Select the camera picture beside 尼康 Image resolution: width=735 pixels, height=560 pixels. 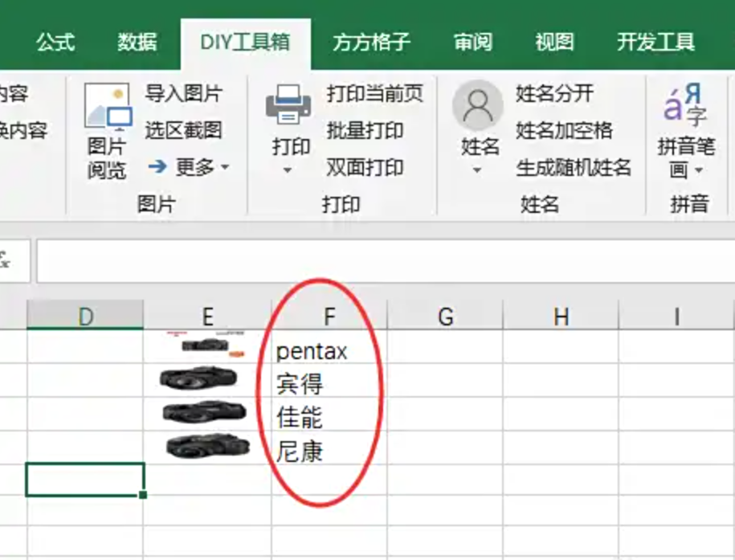pyautogui.click(x=208, y=446)
